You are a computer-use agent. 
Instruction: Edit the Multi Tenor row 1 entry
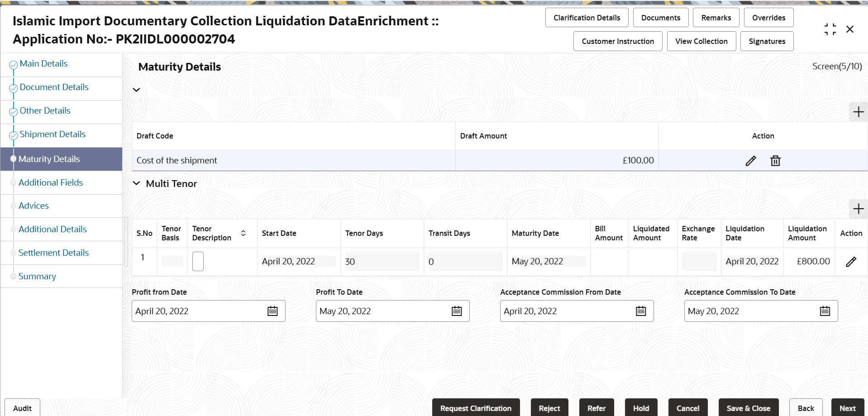851,262
